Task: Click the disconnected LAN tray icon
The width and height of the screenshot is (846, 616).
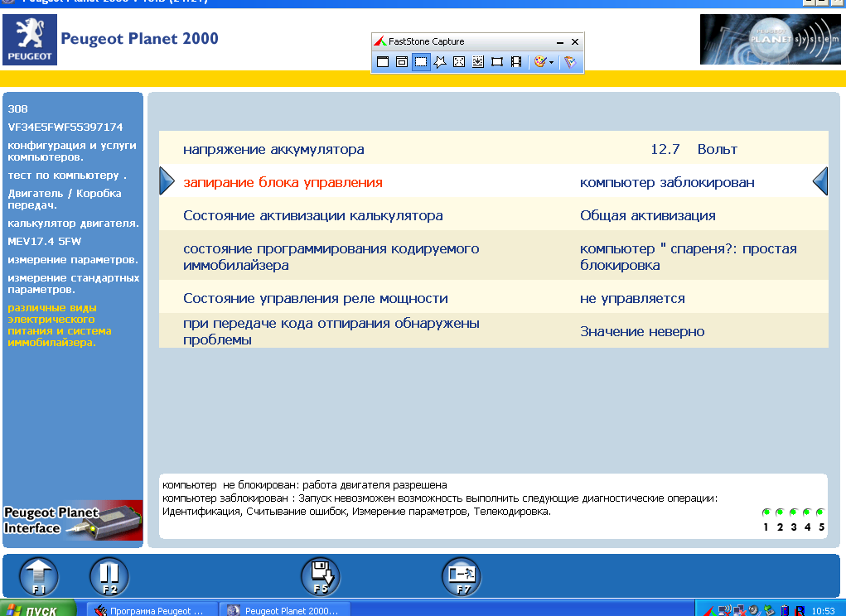Action: [740, 610]
